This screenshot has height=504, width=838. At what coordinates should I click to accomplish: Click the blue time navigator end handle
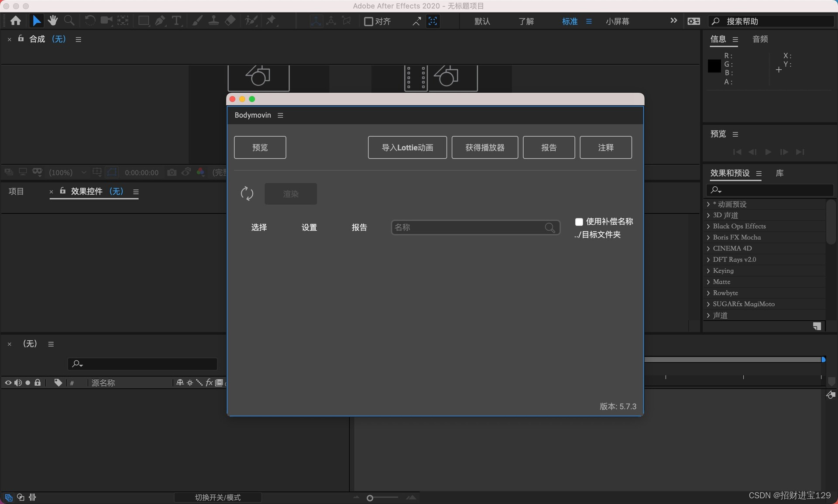[x=823, y=360]
